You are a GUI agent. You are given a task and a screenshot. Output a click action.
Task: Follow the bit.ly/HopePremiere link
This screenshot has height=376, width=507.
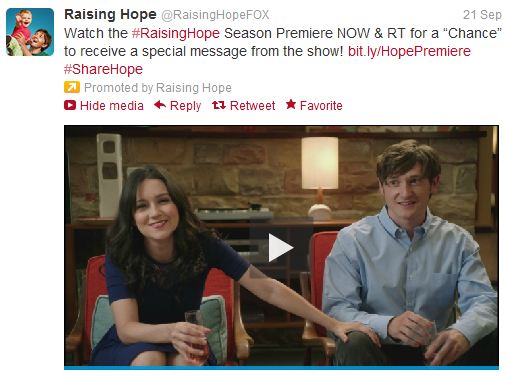point(409,51)
